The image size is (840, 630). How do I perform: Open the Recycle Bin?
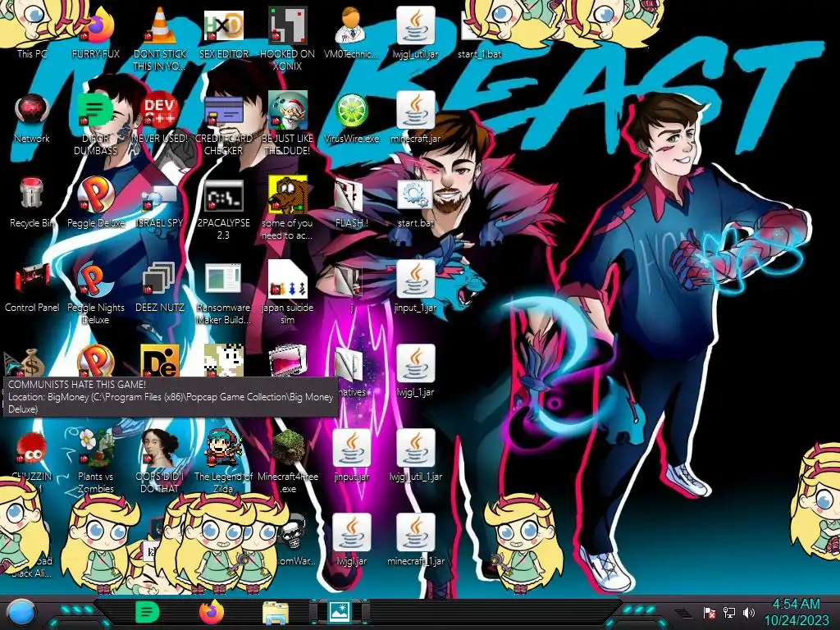(x=32, y=203)
